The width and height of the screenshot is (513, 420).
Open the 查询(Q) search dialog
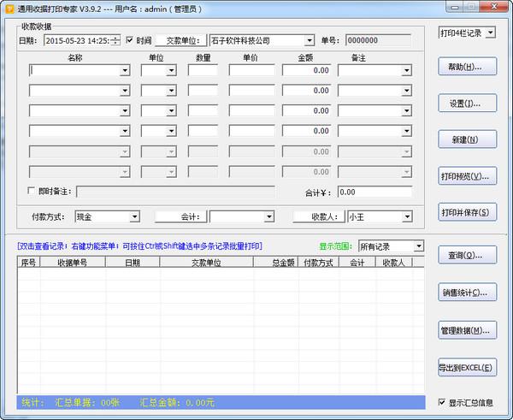tap(466, 255)
